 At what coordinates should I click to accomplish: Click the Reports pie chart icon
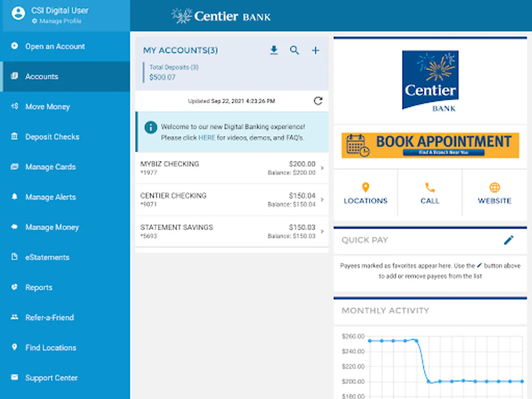point(15,287)
